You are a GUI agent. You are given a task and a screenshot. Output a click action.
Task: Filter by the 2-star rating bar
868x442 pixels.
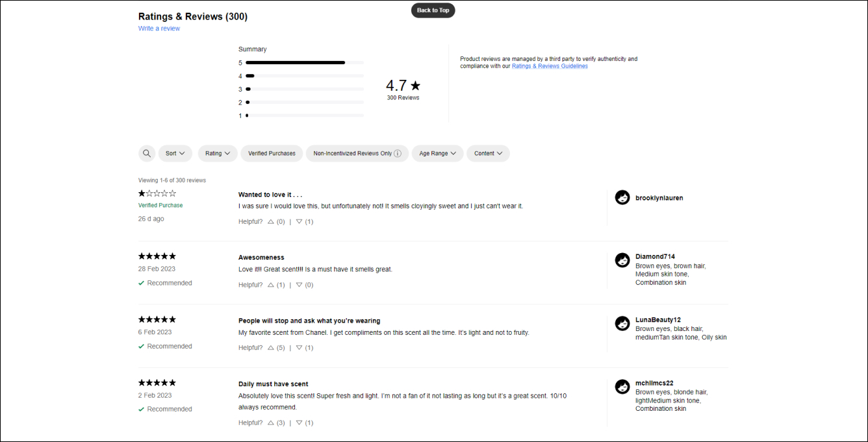click(305, 102)
